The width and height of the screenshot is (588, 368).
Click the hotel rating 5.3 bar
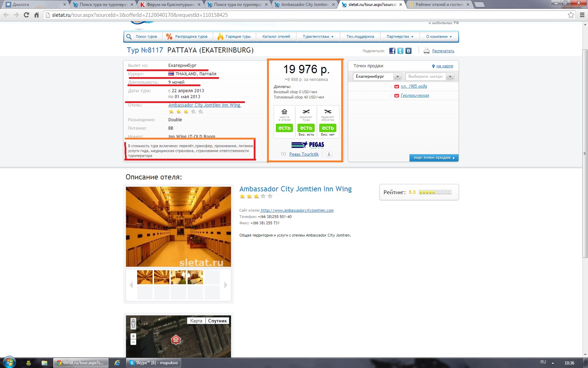435,192
